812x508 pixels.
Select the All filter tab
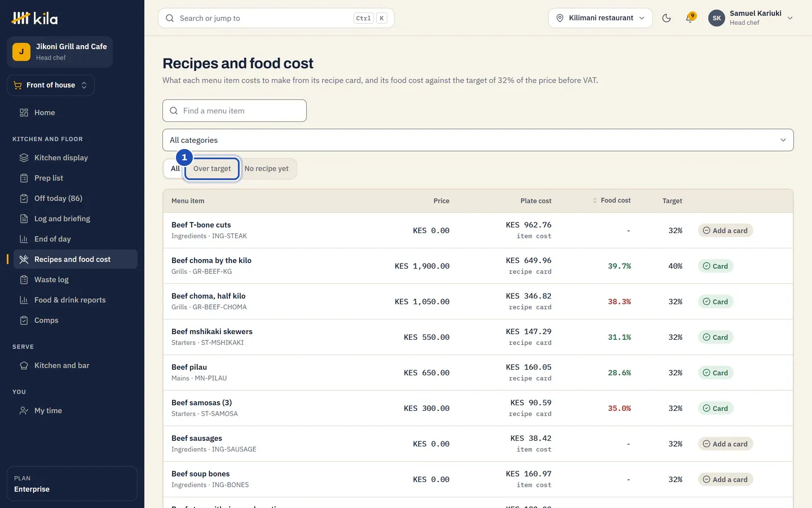pyautogui.click(x=175, y=169)
